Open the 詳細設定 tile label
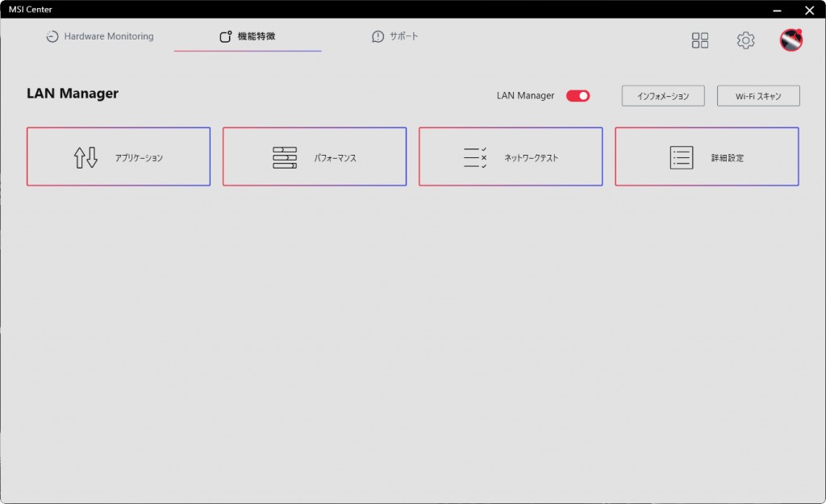Viewport: 826px width, 504px height. pos(727,158)
